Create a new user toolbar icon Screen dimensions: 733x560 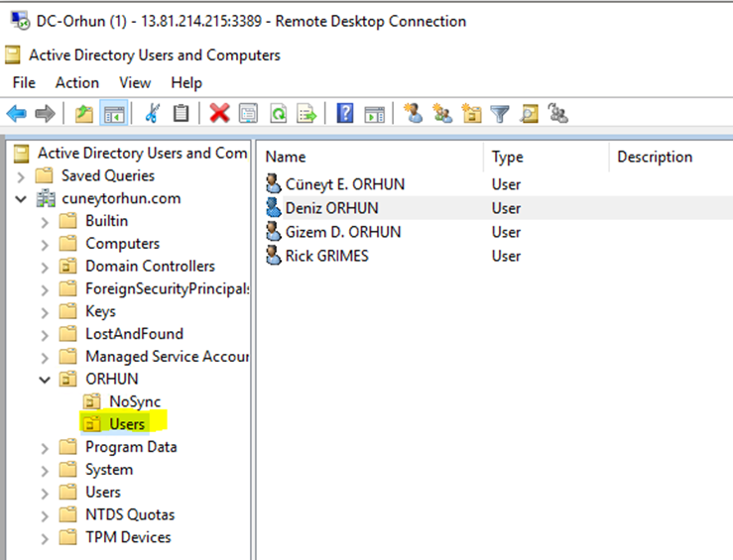[414, 113]
